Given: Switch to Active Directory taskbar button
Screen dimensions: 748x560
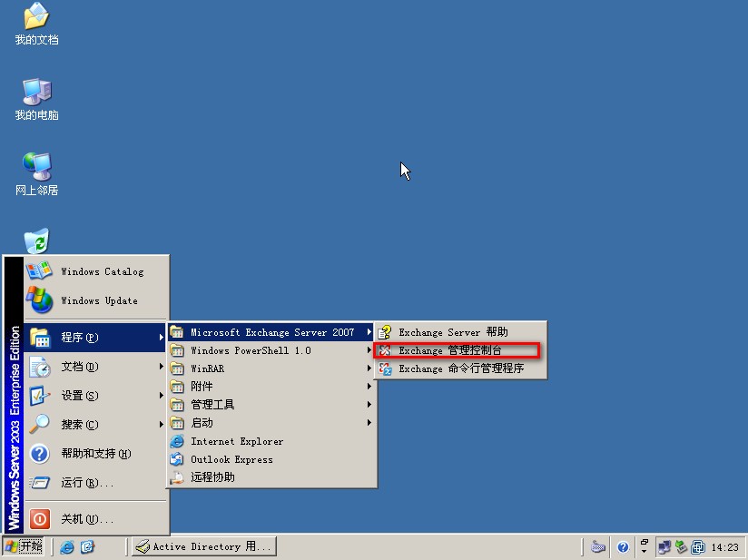Looking at the screenshot, I should click(204, 546).
